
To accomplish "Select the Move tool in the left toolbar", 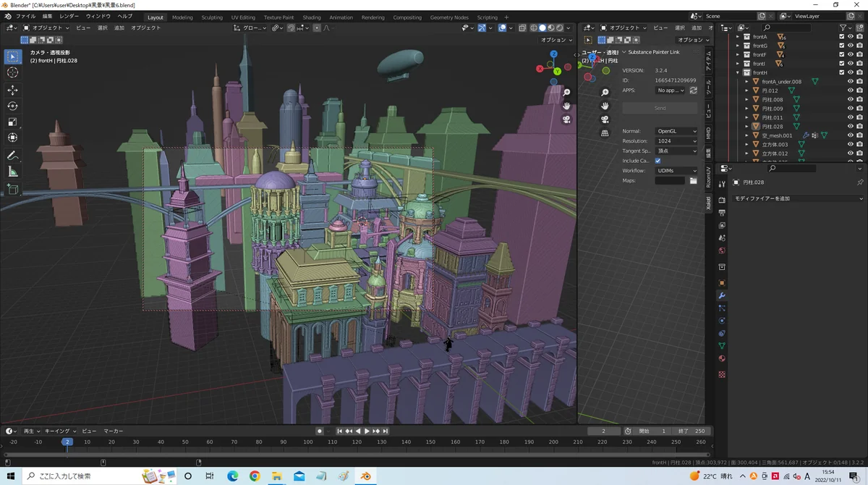I will 12,90.
